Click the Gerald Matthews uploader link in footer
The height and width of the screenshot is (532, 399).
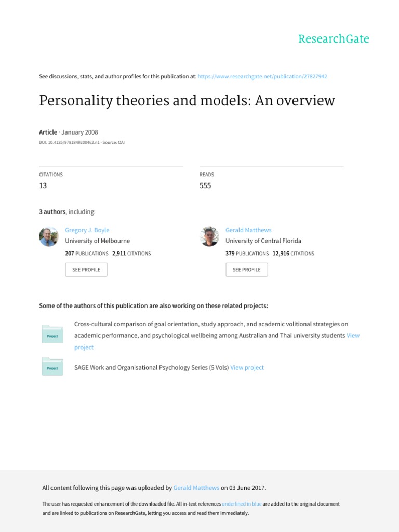(196, 488)
